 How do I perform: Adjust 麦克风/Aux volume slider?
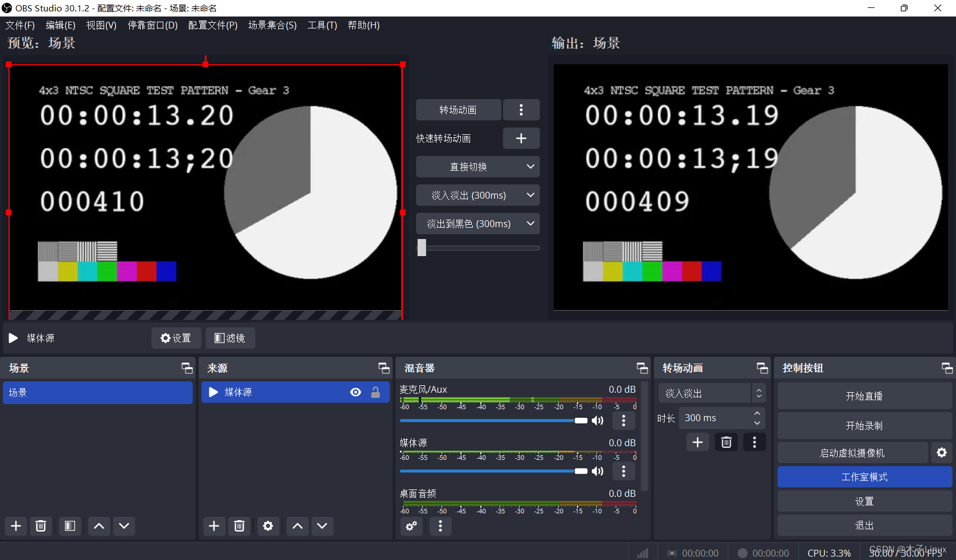(x=493, y=421)
